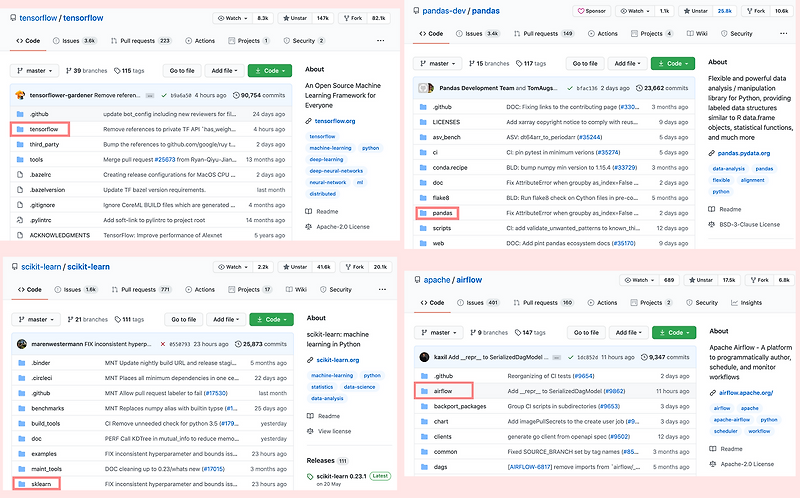Open the sklearn folder in scikit-learn
The height and width of the screenshot is (498, 800).
click(41, 484)
